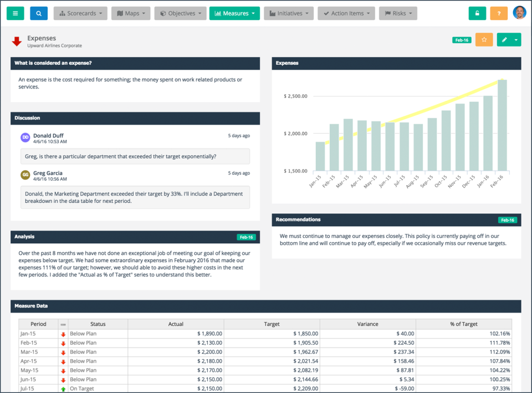Image resolution: width=532 pixels, height=393 pixels.
Task: Favorite Expenses with the star button
Action: click(484, 40)
